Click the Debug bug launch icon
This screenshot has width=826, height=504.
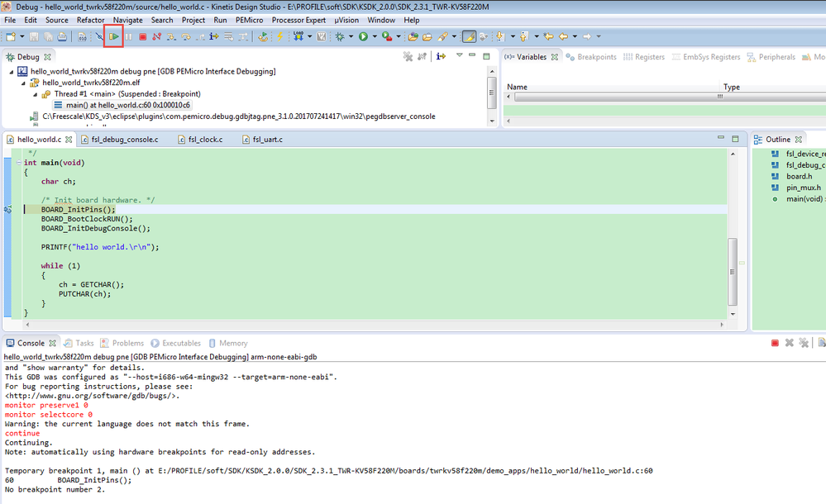[x=340, y=36]
